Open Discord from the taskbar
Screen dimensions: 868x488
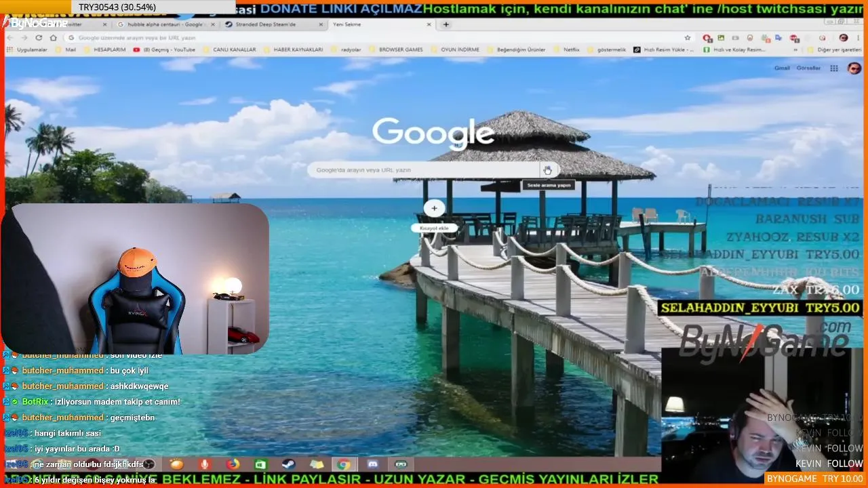(372, 464)
